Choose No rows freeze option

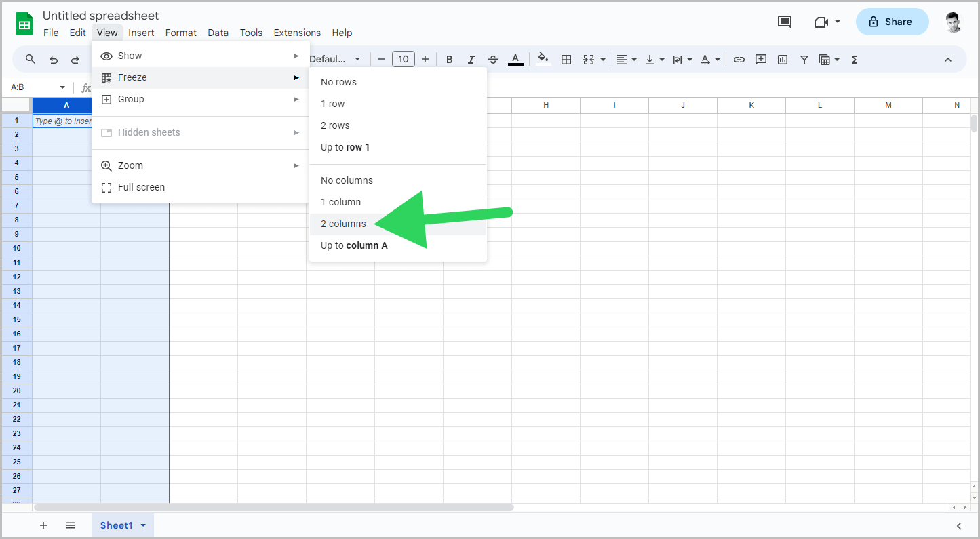coord(398,82)
